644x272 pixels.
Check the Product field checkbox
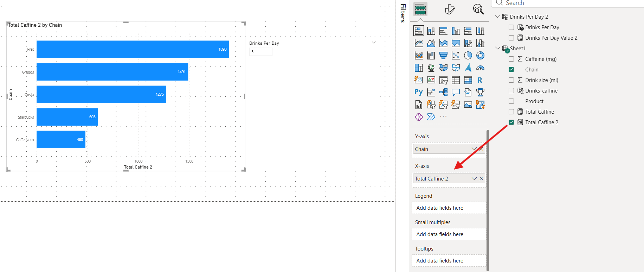pos(511,101)
